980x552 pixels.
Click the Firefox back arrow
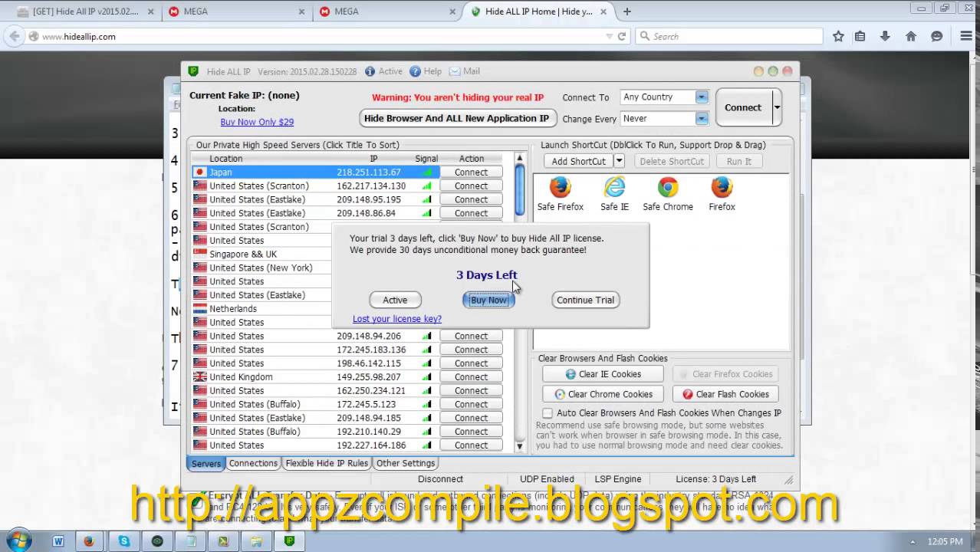point(13,36)
